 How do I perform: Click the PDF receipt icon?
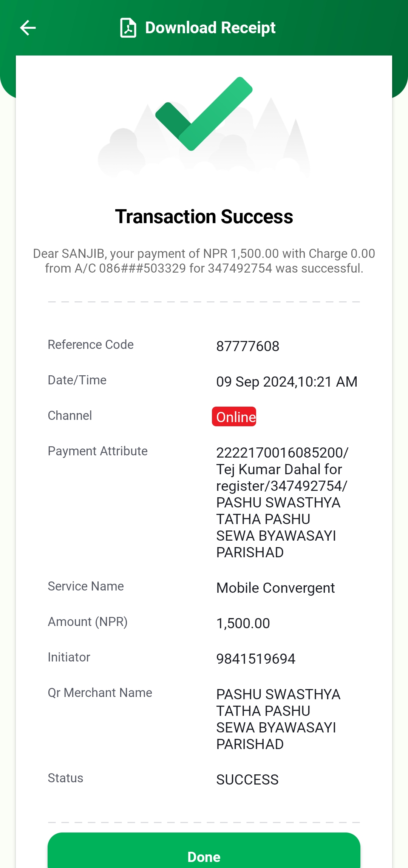point(128,28)
